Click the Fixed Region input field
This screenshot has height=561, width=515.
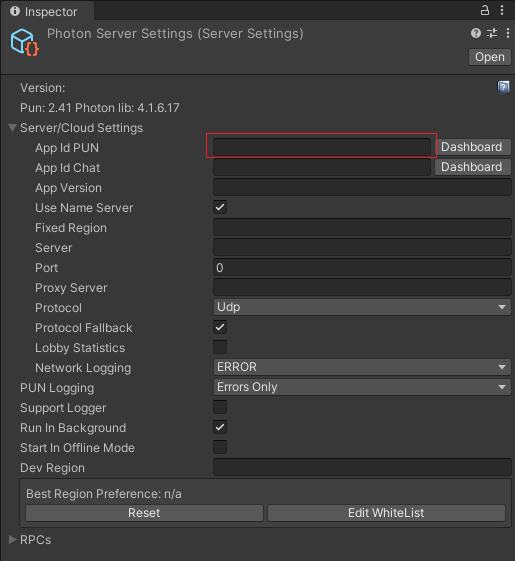[362, 227]
